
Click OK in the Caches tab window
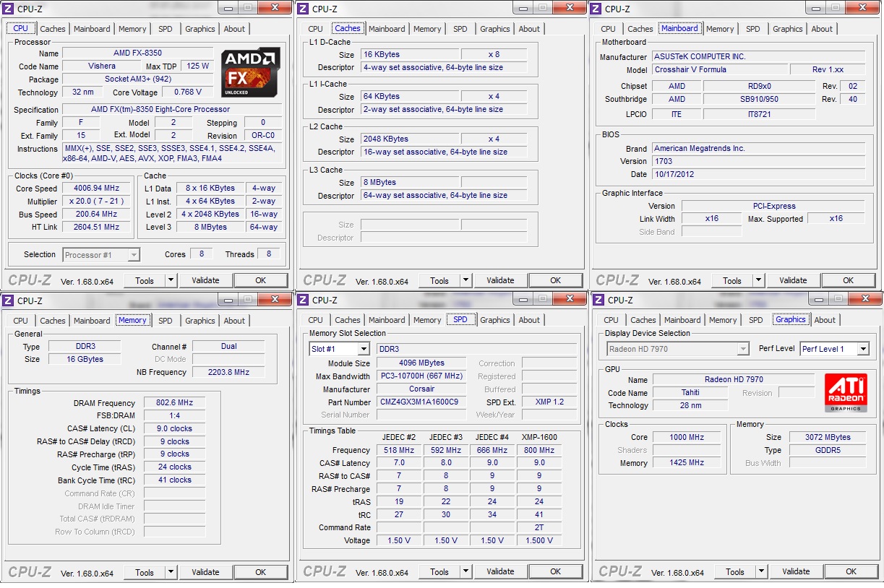pyautogui.click(x=555, y=280)
